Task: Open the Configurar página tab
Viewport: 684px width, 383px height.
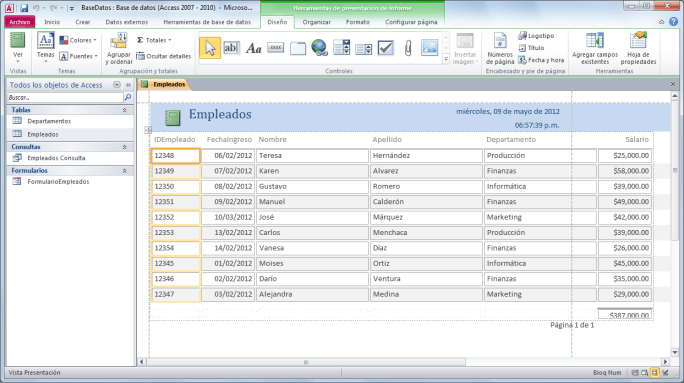Action: coord(411,22)
